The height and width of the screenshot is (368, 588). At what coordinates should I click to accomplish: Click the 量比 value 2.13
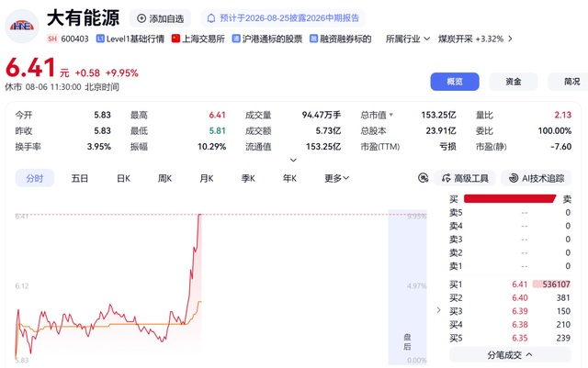(563, 115)
